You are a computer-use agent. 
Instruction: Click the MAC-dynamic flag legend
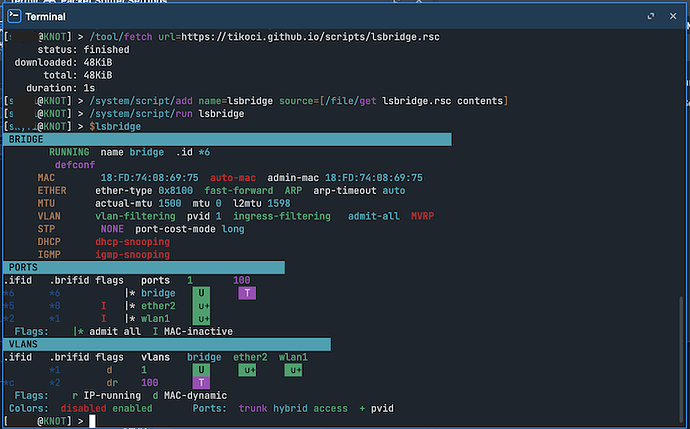(195, 396)
